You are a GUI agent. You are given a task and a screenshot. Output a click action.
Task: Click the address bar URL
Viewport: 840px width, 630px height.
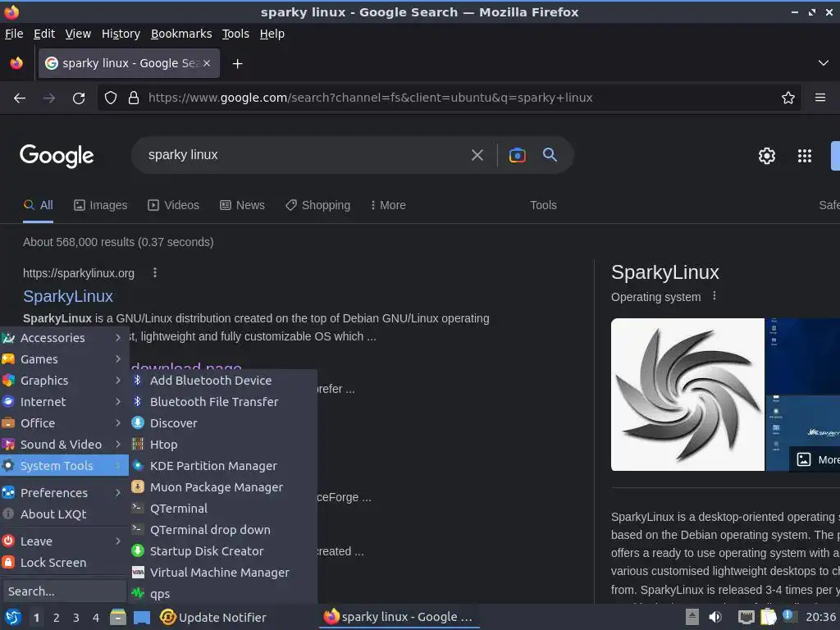370,98
